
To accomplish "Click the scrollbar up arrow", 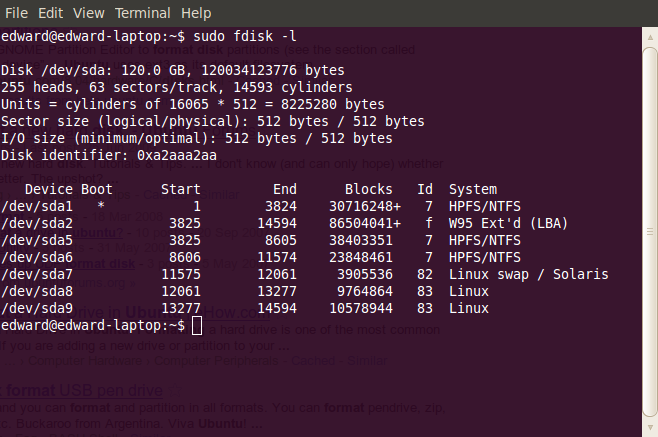I will click(650, 37).
